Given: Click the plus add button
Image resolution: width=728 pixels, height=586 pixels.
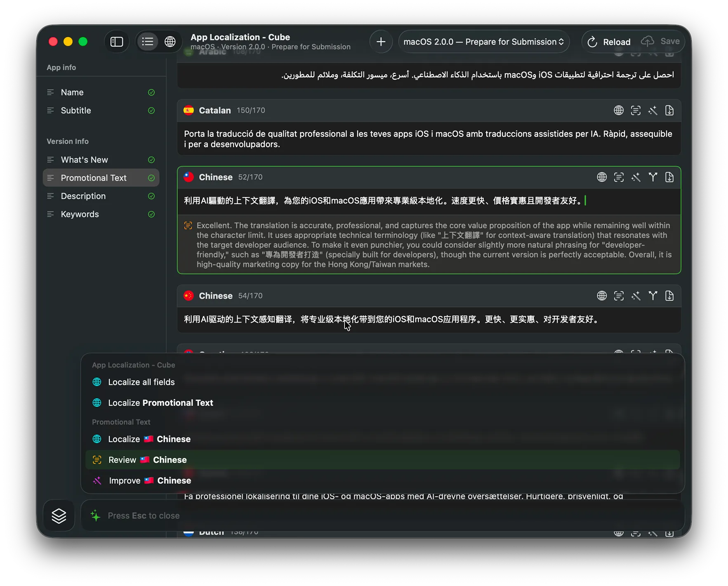Looking at the screenshot, I should point(381,42).
